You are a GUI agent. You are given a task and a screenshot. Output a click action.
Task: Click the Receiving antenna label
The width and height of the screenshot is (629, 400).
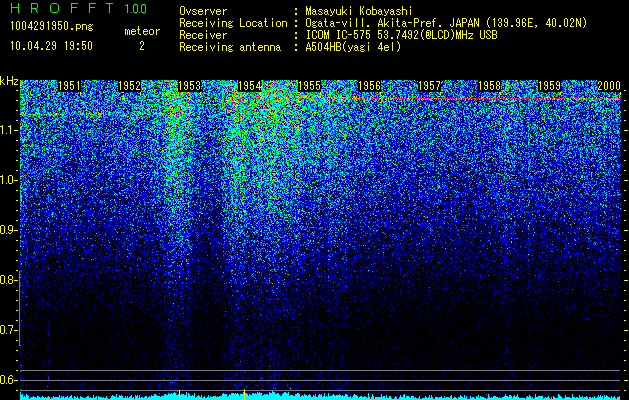pyautogui.click(x=230, y=47)
